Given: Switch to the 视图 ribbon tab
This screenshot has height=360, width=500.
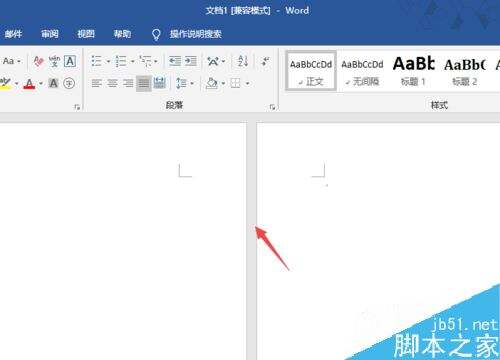Looking at the screenshot, I should [x=86, y=34].
